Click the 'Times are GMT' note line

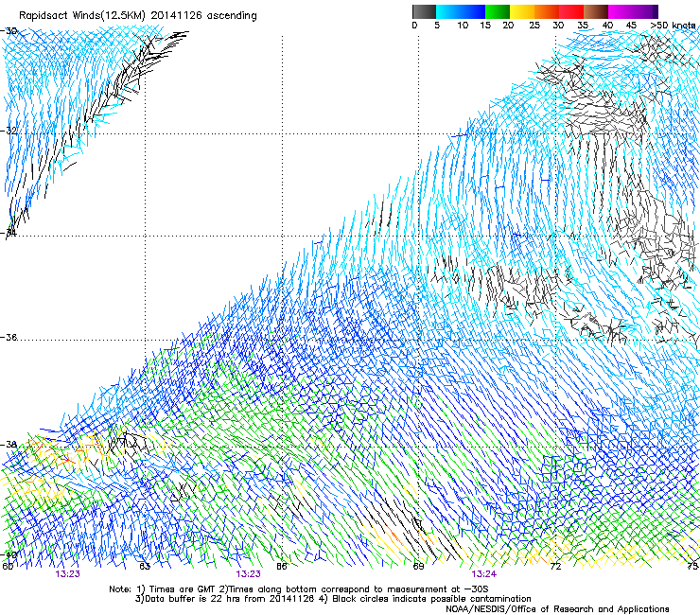click(x=299, y=589)
